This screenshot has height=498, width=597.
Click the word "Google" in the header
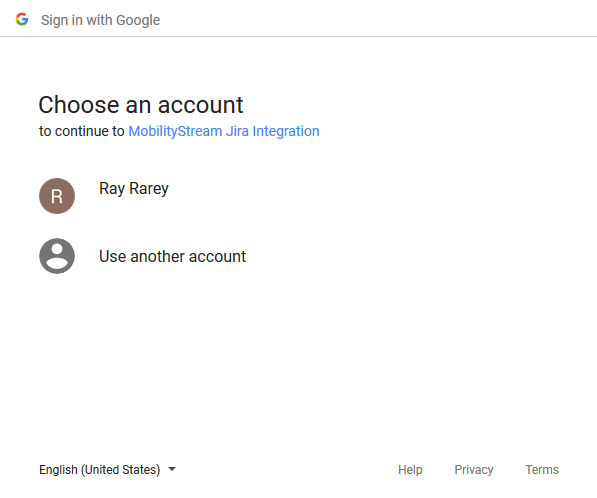(138, 20)
